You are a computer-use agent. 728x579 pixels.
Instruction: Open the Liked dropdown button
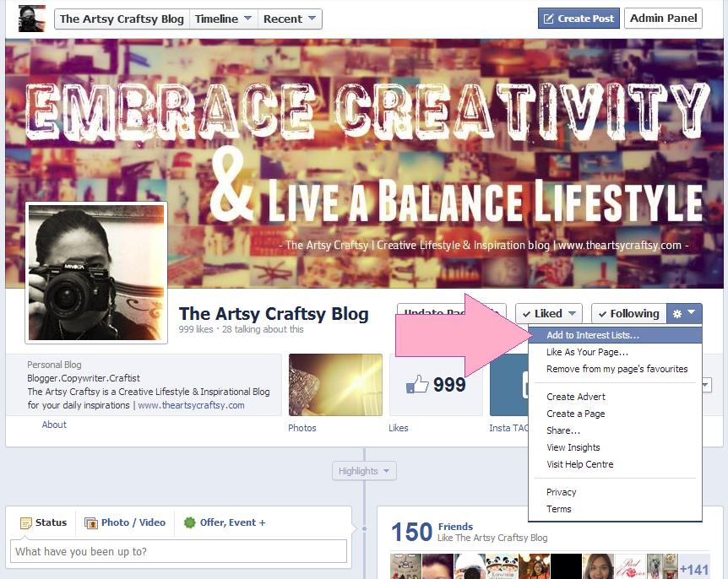click(x=549, y=314)
